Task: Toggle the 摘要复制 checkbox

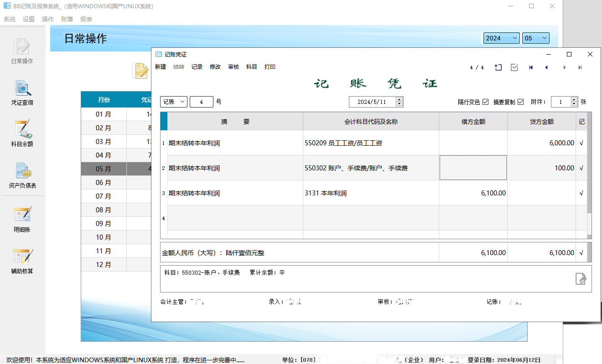Action: click(x=520, y=102)
